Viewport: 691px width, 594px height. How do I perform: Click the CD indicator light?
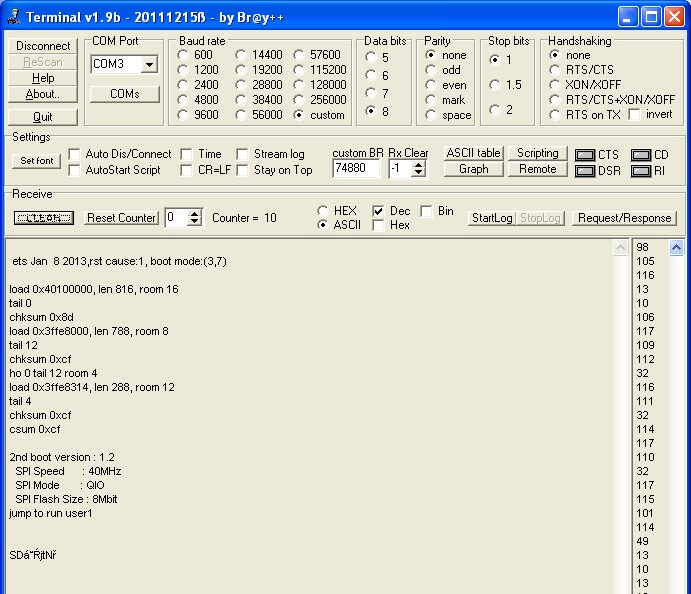(641, 155)
